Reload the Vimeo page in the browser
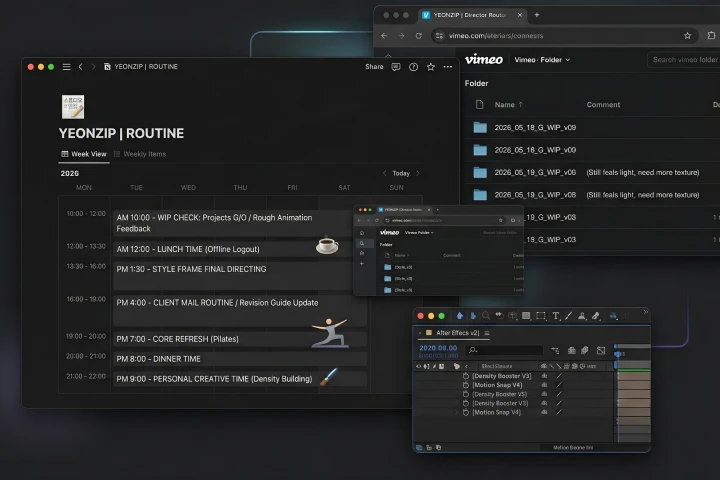Screen dimensions: 720x480 point(418,36)
